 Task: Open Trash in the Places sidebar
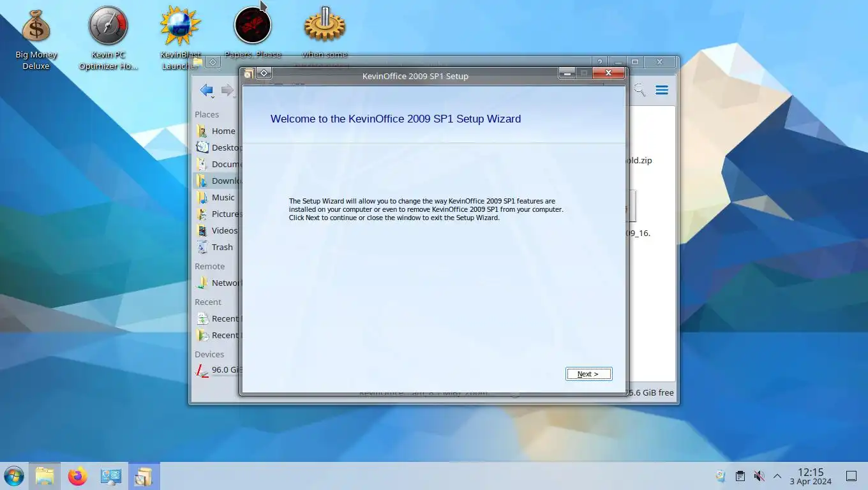pos(217,247)
